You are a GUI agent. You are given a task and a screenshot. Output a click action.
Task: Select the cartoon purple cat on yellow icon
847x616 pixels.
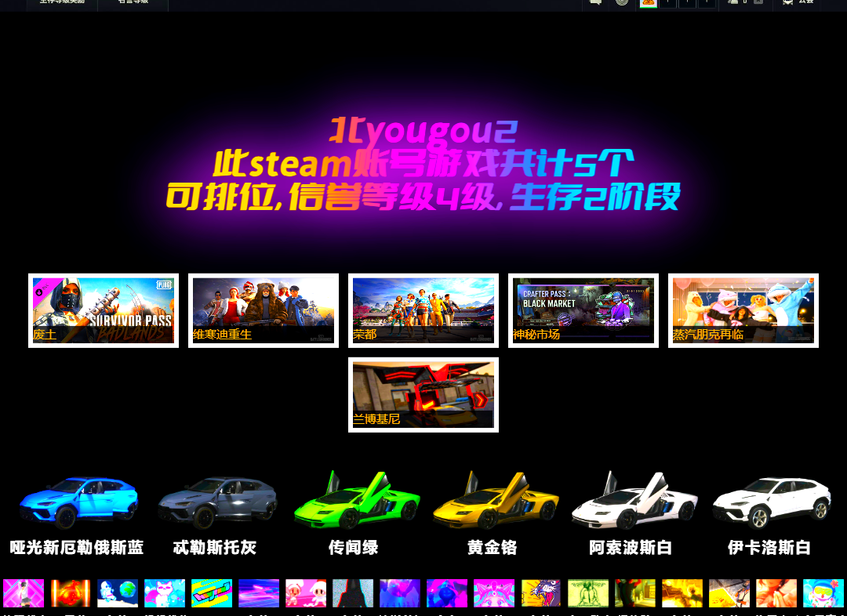coord(541,593)
